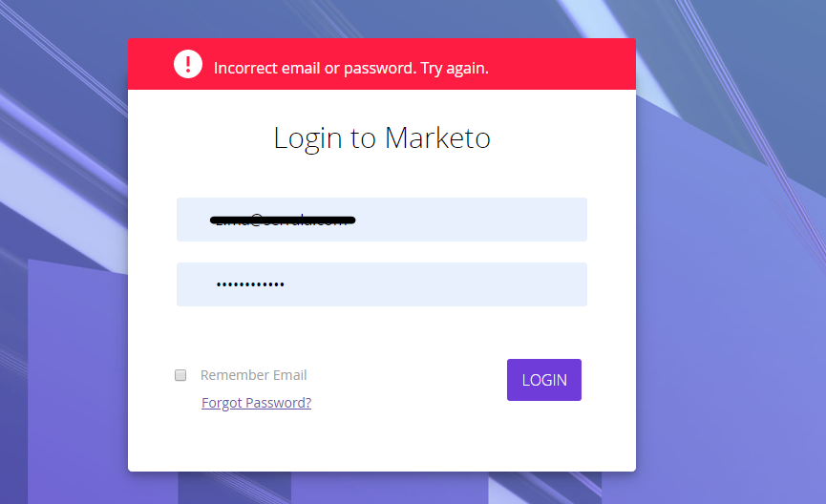The width and height of the screenshot is (826, 504).
Task: Click the 'Login to Marketo' heading
Action: coord(382,137)
